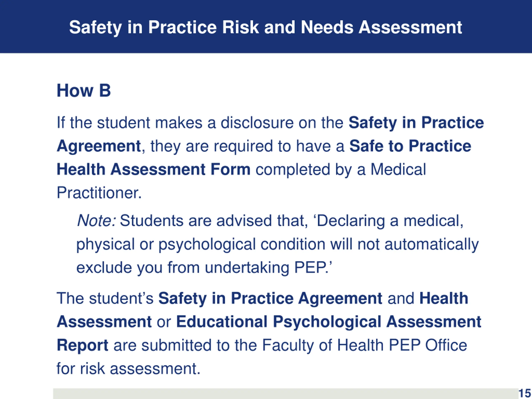Click the word 'Medical' ending the third line
Screen dimensions: 532x399
(x=398, y=169)
